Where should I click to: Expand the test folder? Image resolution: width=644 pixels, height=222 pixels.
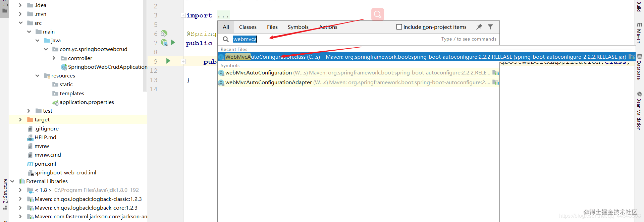tap(29, 111)
